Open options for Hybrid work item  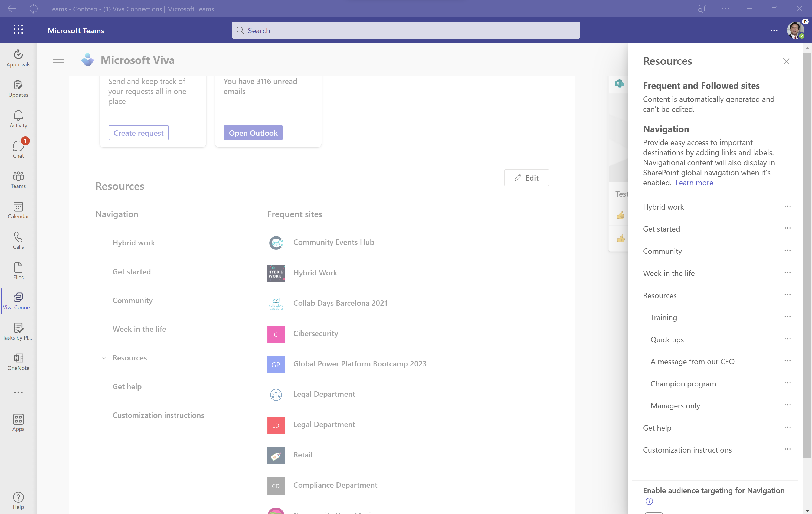(787, 206)
